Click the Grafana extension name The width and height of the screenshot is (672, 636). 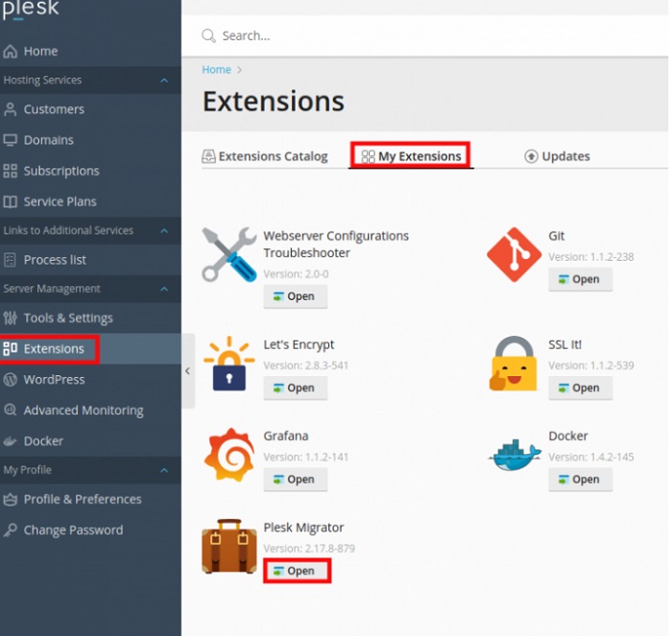tap(286, 436)
